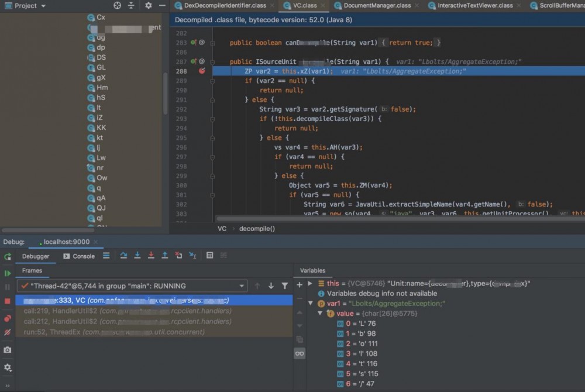Viewport: 585px width, 392px height.
Task: Click the thread dump camera icon
Action: pyautogui.click(x=8, y=349)
